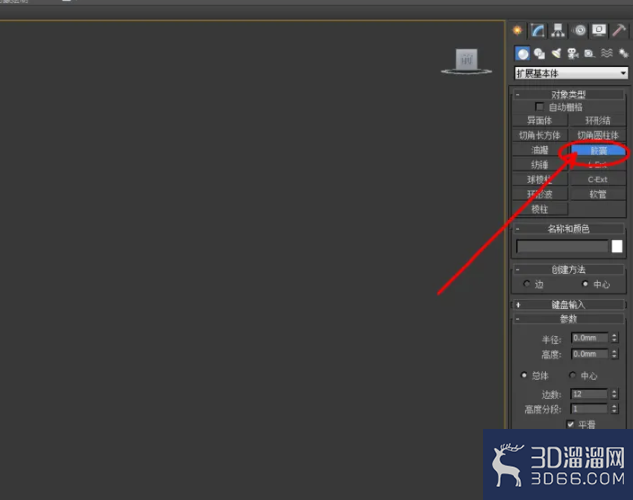Expand the 键盘输入 rollout
The height and width of the screenshot is (500, 633).
568,305
